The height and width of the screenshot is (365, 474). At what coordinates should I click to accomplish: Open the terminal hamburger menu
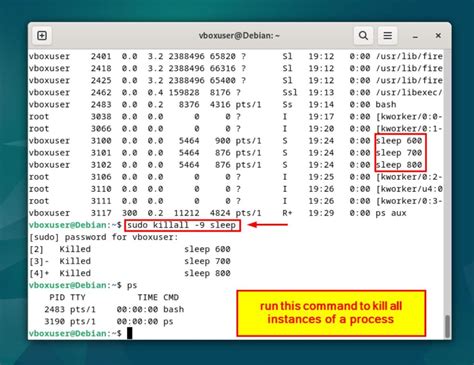click(x=387, y=35)
